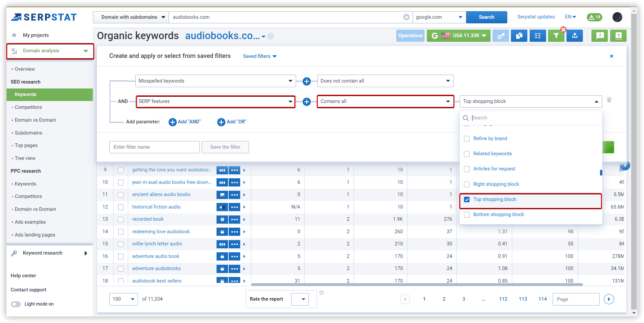Click the SERP feature icon for ancient aliens audio books
The height and width of the screenshot is (323, 644).
click(x=222, y=195)
